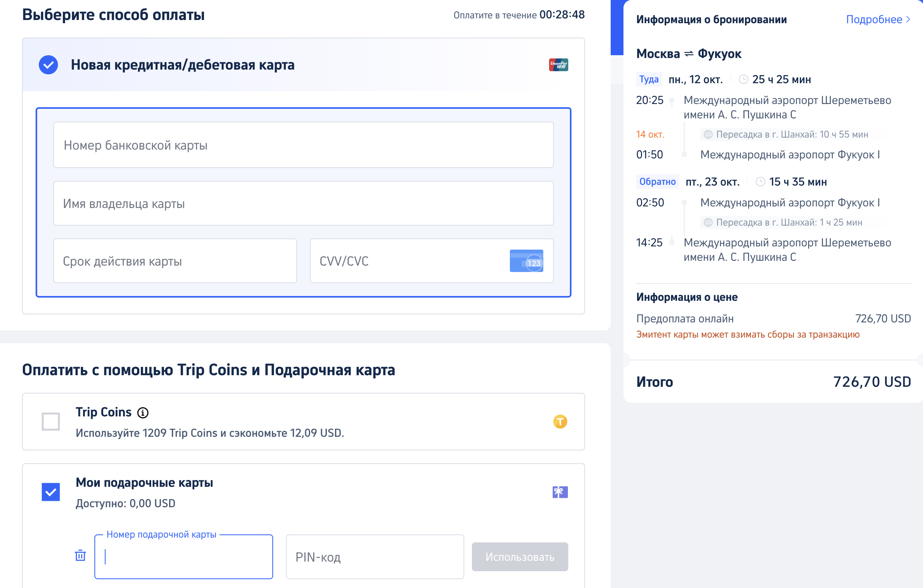Click the Имя владельца карты field

pyautogui.click(x=303, y=203)
